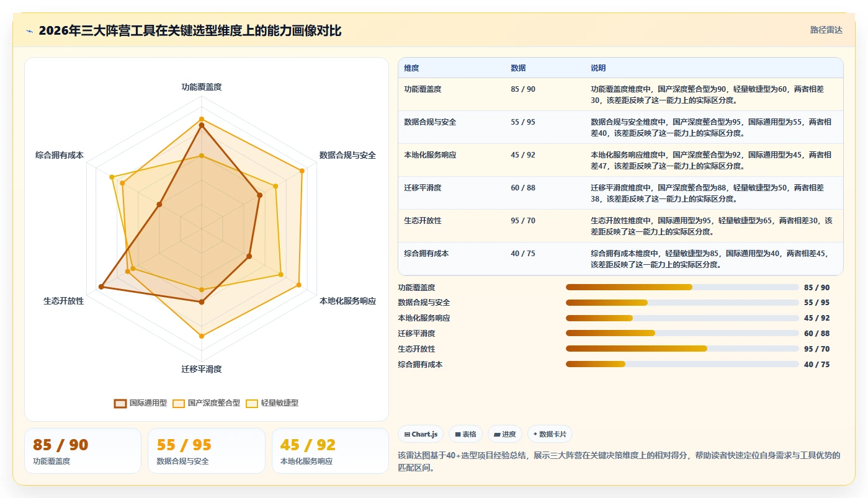Click the 生态开放性 description mentioning 轻量敏捷型为65
Screen dimensions: 868x498
point(711,226)
